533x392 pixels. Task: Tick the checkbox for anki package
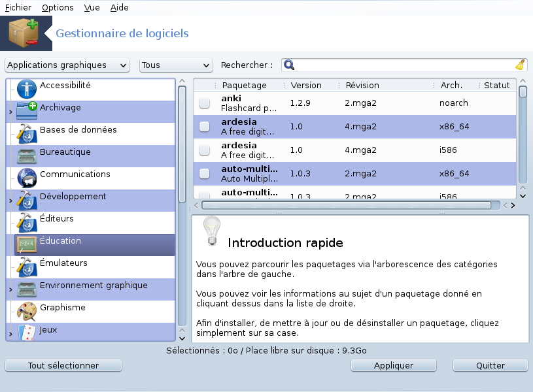click(x=204, y=103)
